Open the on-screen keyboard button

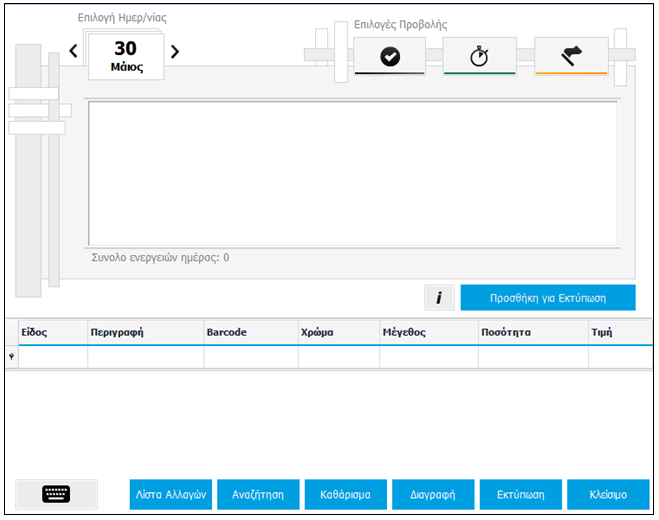[x=57, y=494]
